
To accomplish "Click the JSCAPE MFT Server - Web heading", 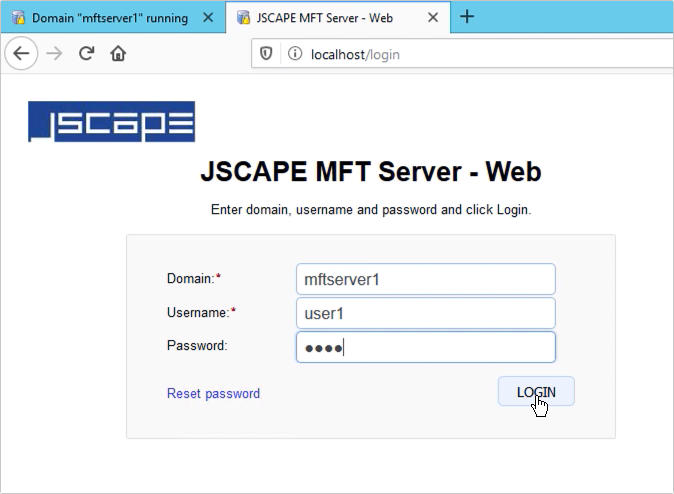I will coord(370,172).
